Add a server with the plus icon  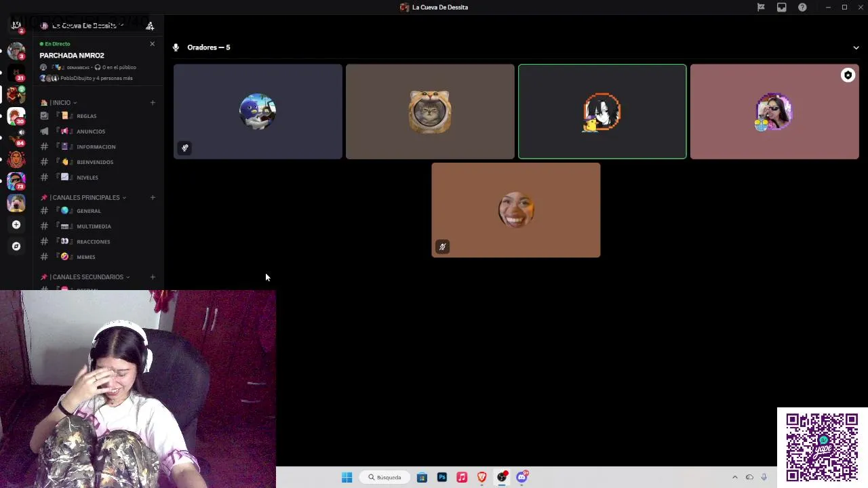click(16, 224)
